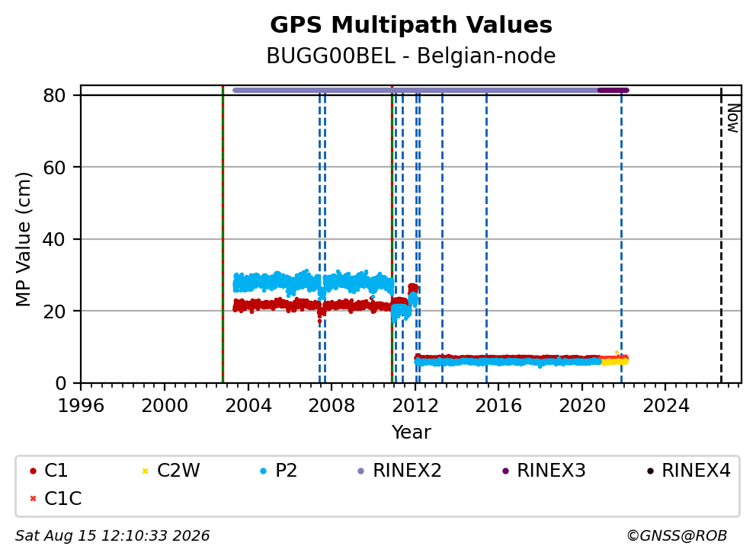This screenshot has height=559, width=756.
Task: Click the x-axis tick label 2024
Action: (x=665, y=406)
